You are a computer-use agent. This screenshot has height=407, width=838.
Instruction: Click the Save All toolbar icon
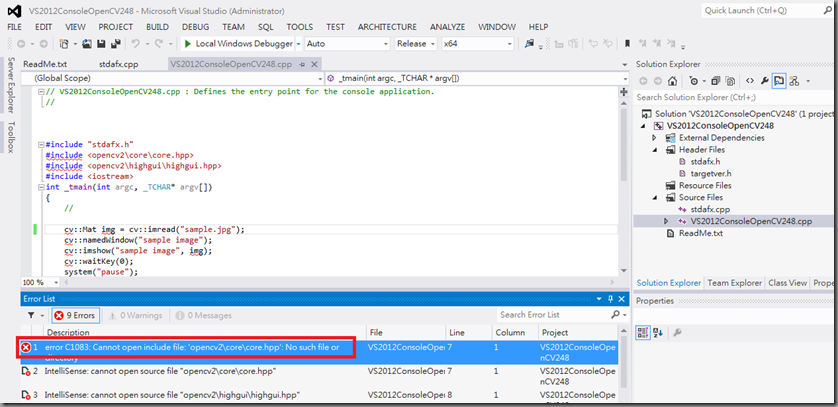pyautogui.click(x=116, y=44)
